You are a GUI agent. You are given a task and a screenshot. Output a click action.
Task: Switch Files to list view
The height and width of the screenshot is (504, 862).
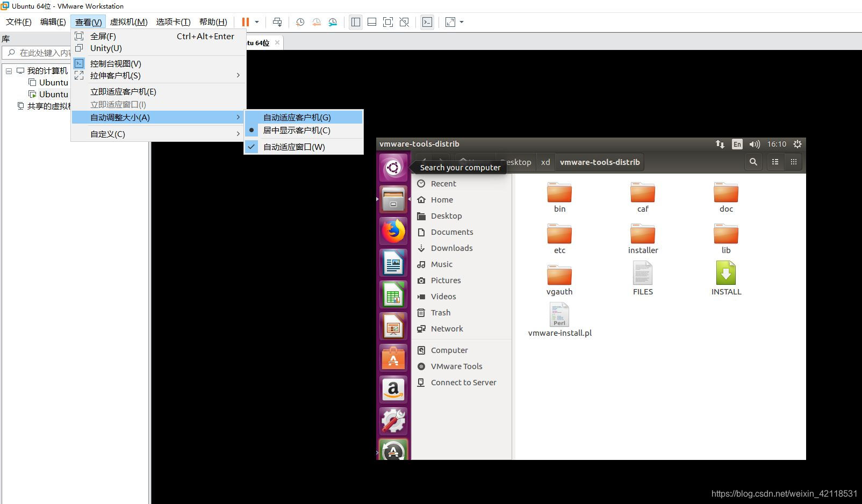pyautogui.click(x=775, y=162)
